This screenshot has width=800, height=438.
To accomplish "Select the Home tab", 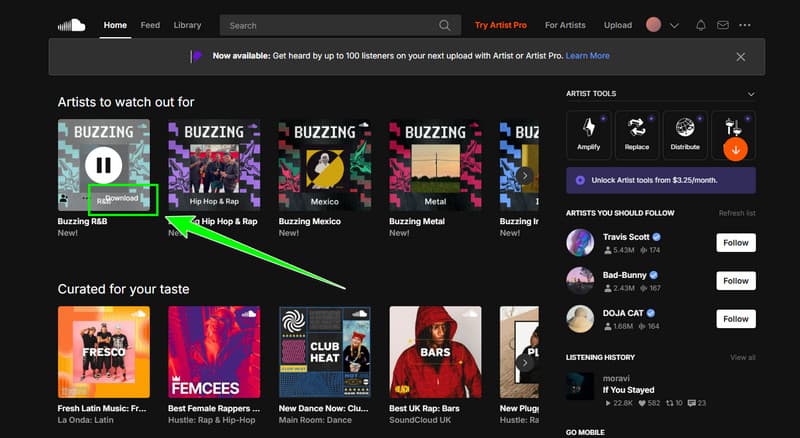I will [x=115, y=25].
